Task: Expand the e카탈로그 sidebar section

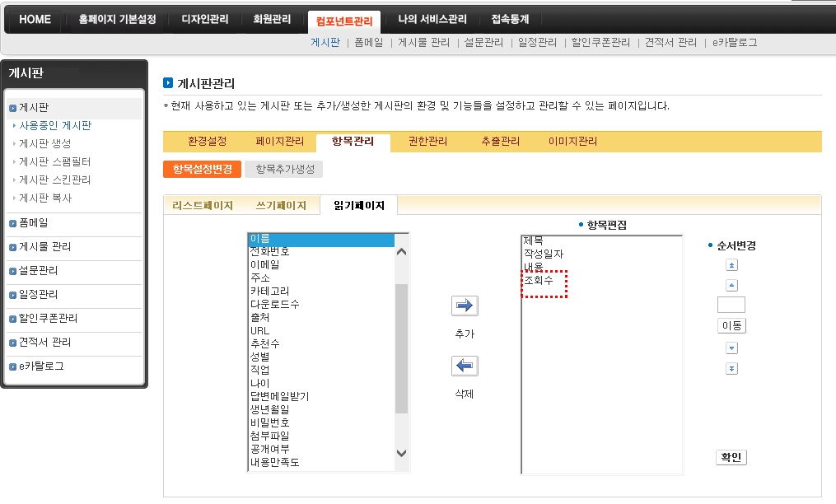Action: click(41, 366)
